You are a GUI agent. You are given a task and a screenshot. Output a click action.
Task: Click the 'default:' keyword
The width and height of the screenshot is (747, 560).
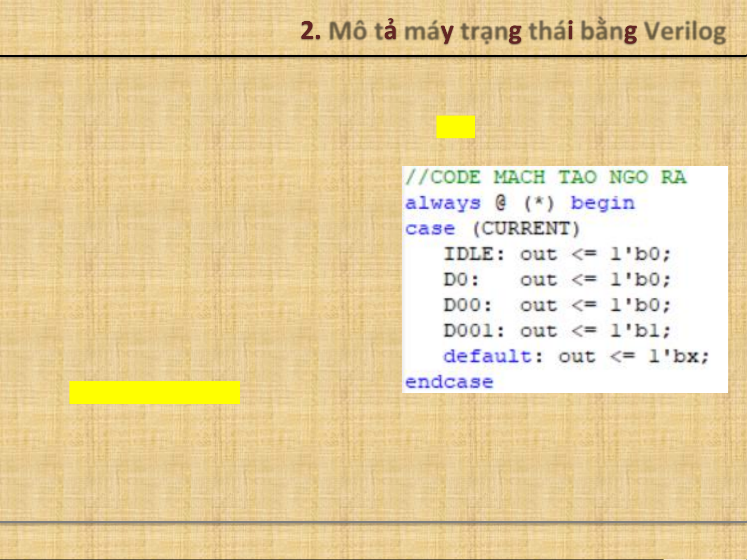pos(493,356)
